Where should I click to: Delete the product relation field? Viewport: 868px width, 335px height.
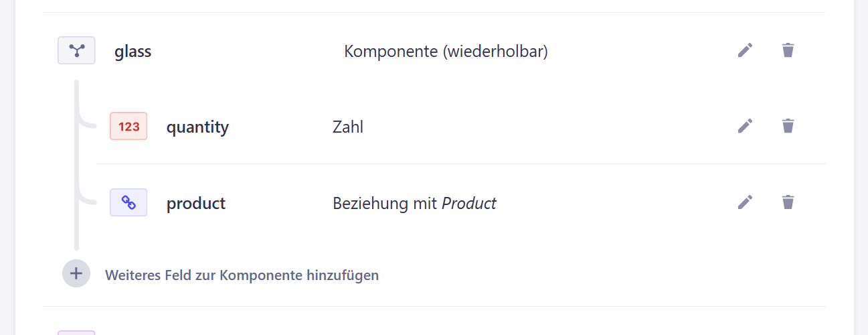(x=788, y=202)
